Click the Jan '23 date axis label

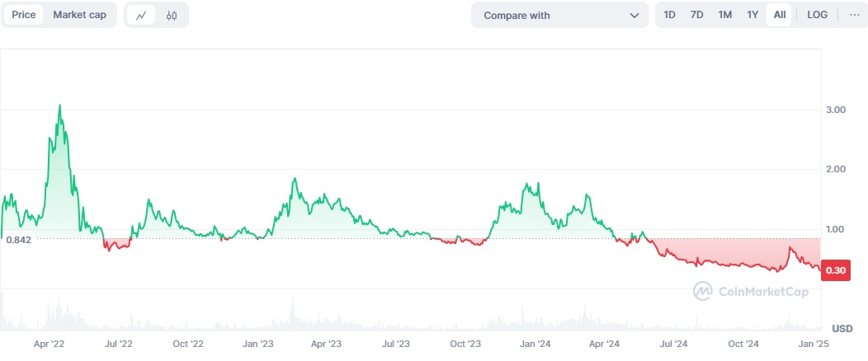[258, 344]
